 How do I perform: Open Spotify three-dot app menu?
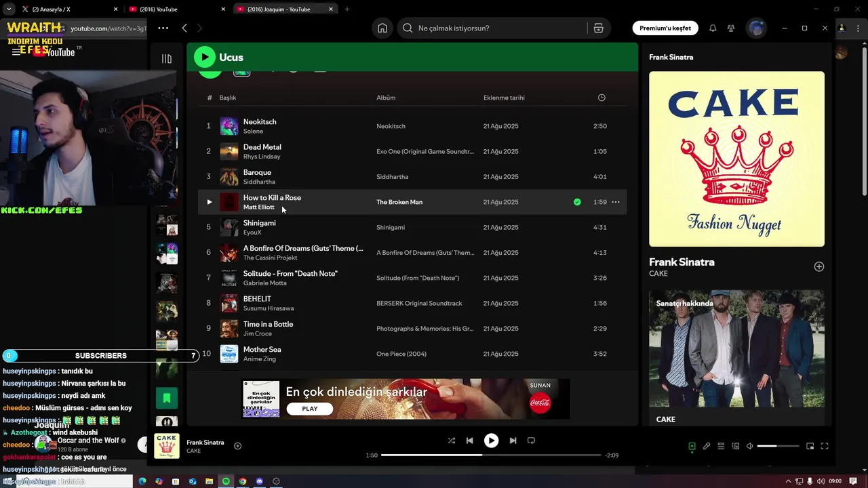tap(163, 28)
